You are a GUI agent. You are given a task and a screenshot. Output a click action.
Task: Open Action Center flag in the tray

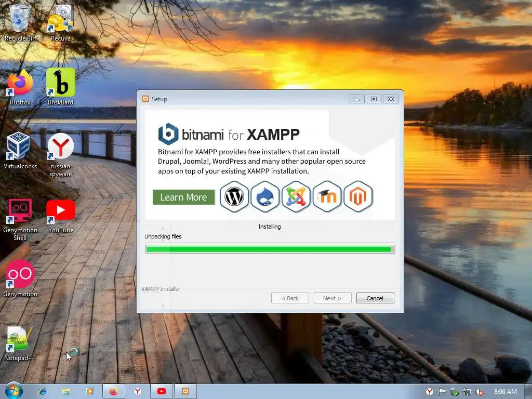click(442, 392)
